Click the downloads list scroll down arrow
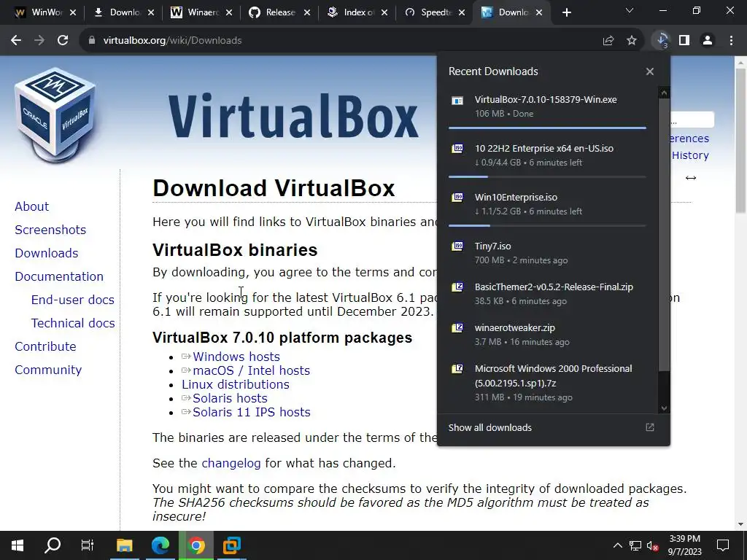The width and height of the screenshot is (747, 560). (664, 408)
